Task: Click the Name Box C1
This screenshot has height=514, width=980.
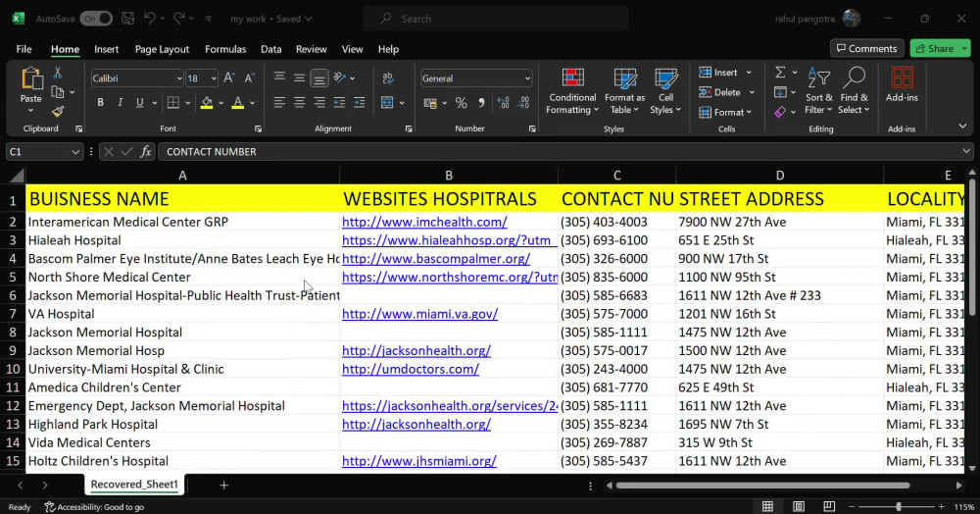Action: (x=44, y=151)
